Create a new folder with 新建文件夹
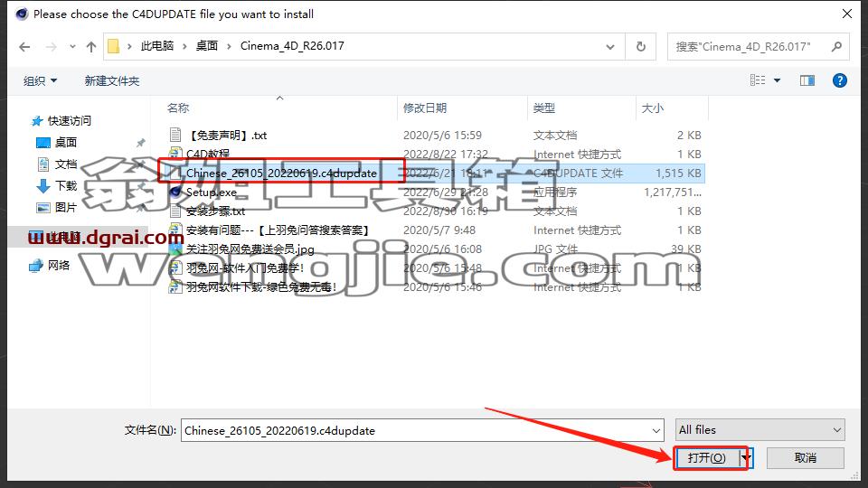 112,80
